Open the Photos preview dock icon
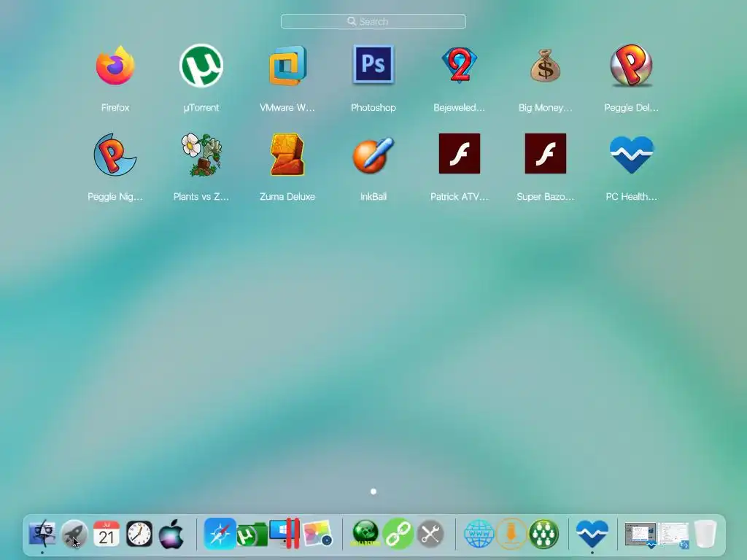The width and height of the screenshot is (747, 560). (318, 534)
